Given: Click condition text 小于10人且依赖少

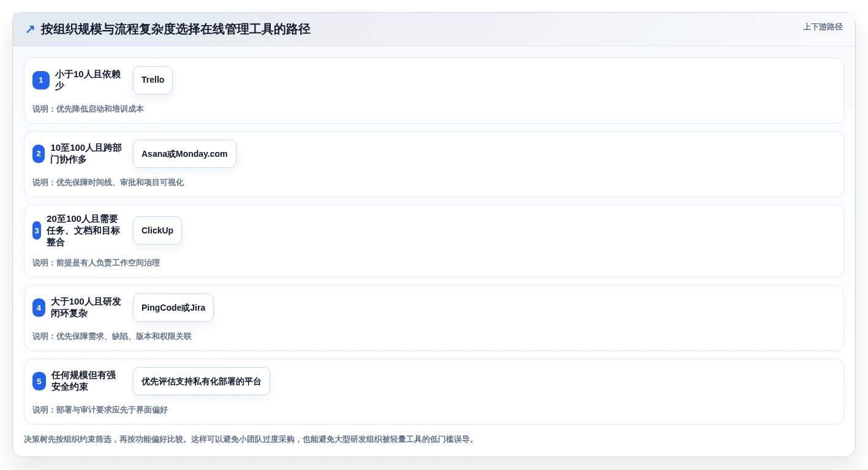Looking at the screenshot, I should pos(88,80).
